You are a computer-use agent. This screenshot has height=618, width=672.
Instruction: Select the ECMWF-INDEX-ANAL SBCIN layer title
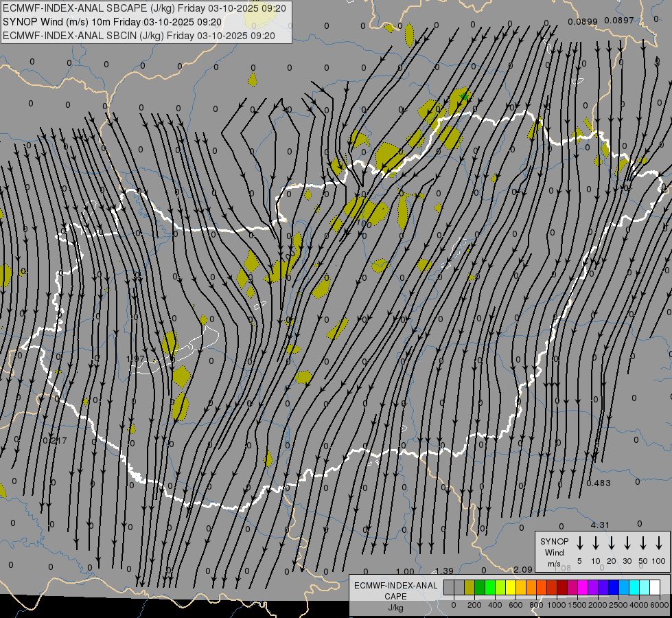pyautogui.click(x=139, y=35)
